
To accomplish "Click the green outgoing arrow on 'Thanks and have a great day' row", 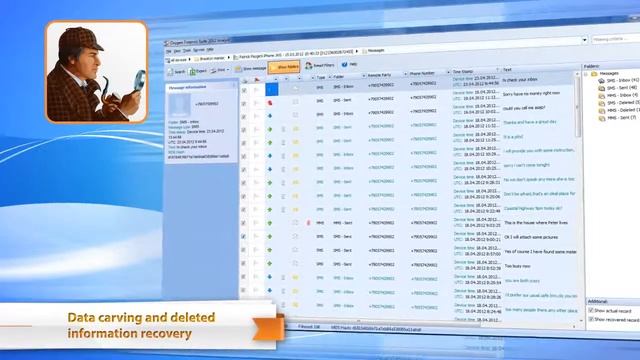I will click(270, 129).
